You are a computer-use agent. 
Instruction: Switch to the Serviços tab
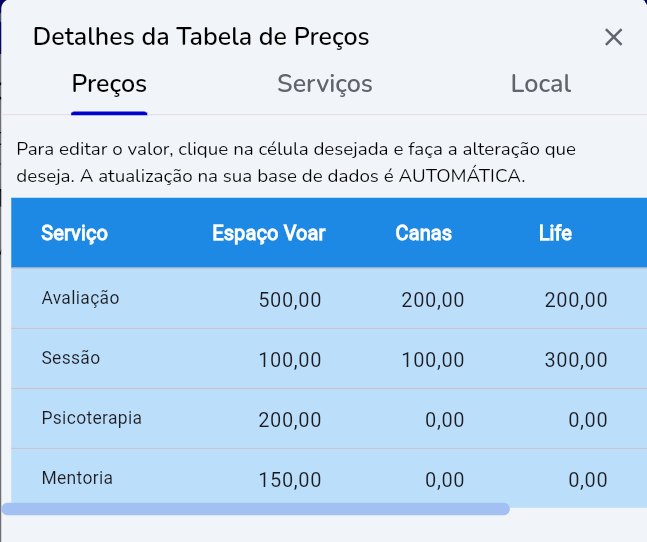coord(325,84)
